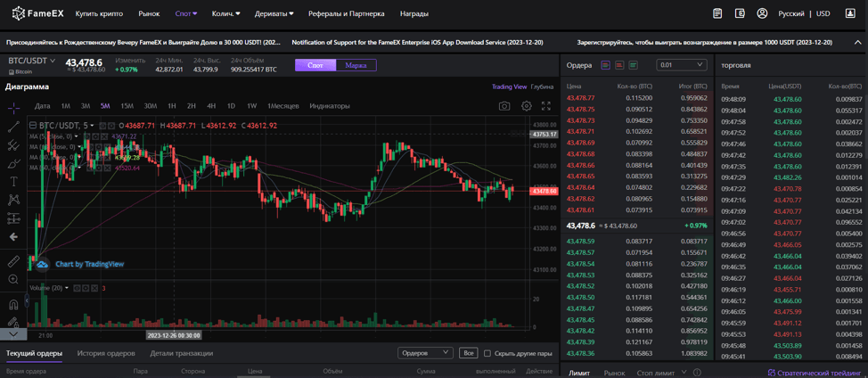868x378 pixels.
Task: Open the Ордеров type dropdown
Action: click(425, 353)
